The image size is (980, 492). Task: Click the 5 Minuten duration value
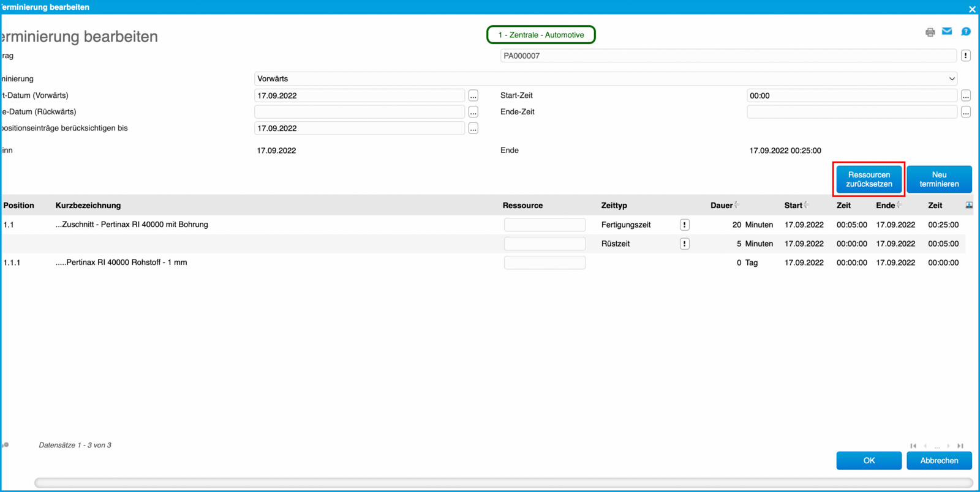(x=755, y=244)
